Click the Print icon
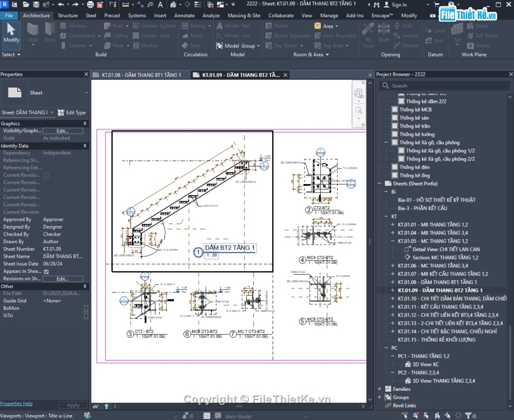This screenshot has height=420, width=514. point(90,4)
